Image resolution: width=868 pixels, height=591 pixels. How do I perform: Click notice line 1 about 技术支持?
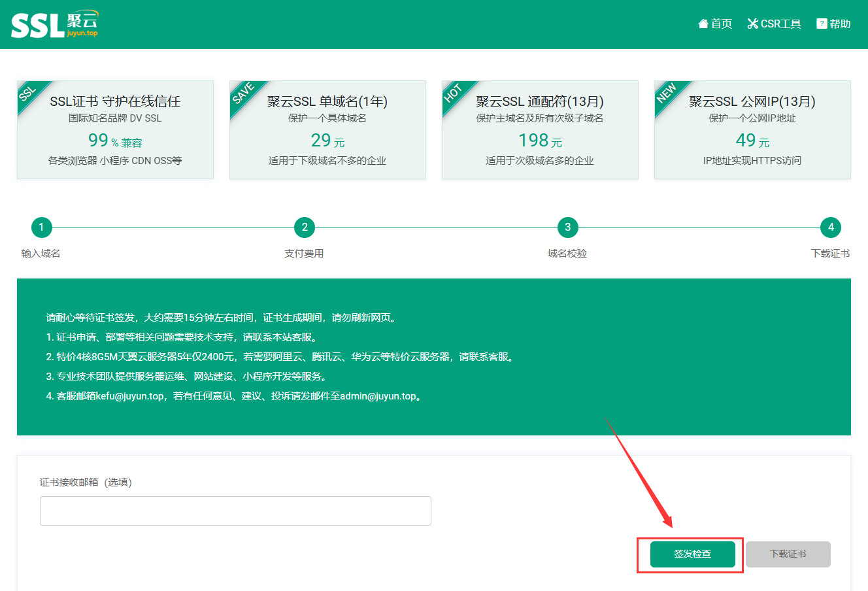(183, 337)
